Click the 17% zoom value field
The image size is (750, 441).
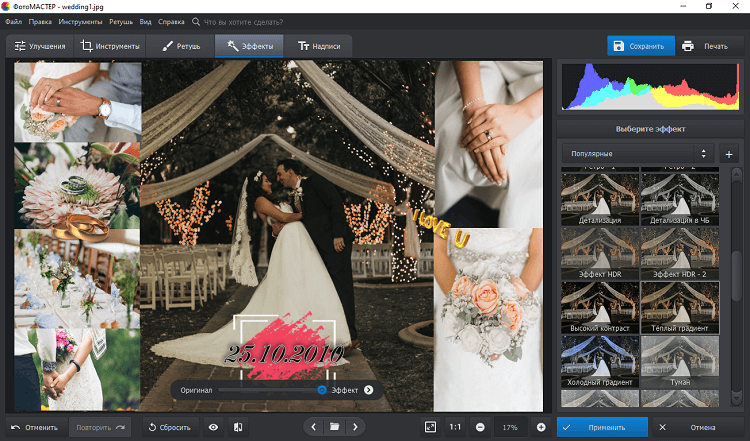point(510,427)
